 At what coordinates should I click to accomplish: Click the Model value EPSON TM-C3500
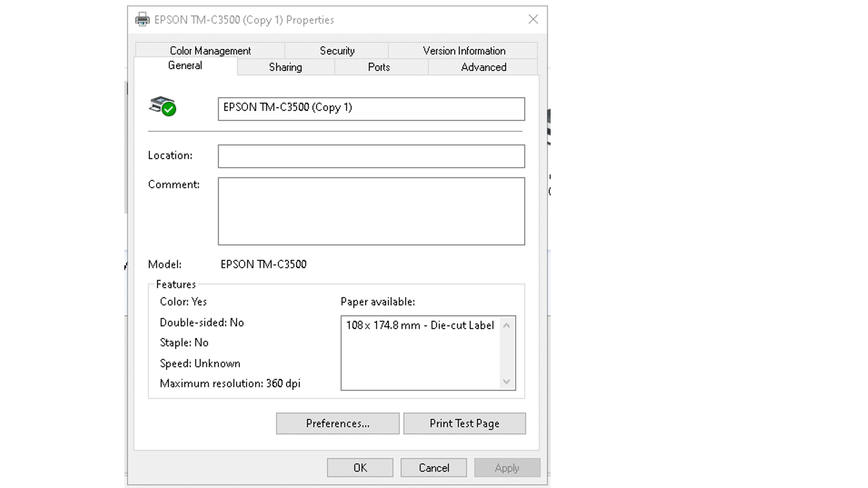click(264, 264)
